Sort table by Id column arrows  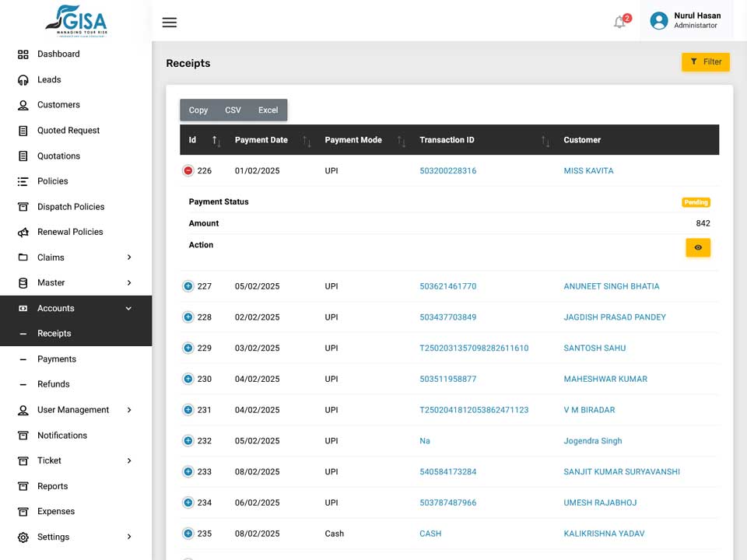click(216, 141)
